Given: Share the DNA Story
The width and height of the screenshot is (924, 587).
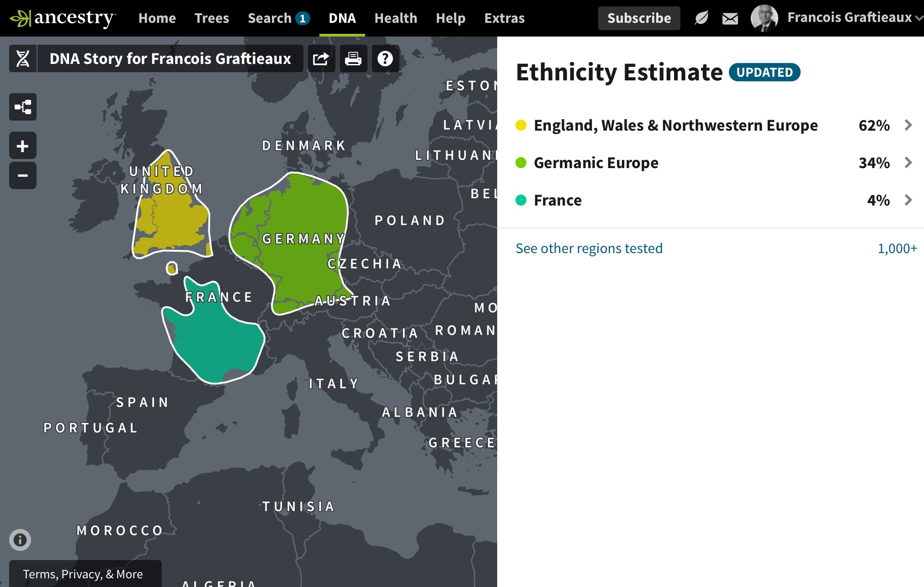Looking at the screenshot, I should 321,58.
